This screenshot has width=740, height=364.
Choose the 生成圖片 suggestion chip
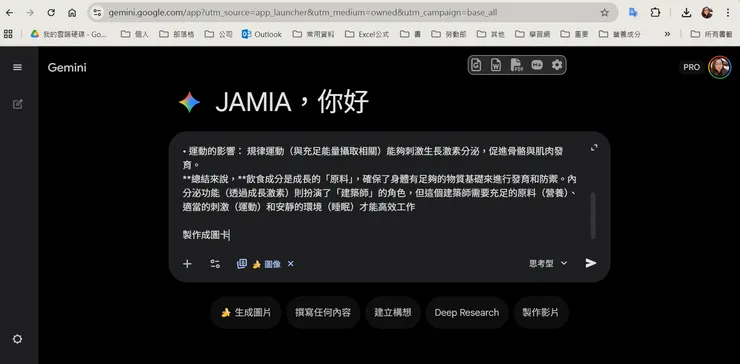coord(246,313)
